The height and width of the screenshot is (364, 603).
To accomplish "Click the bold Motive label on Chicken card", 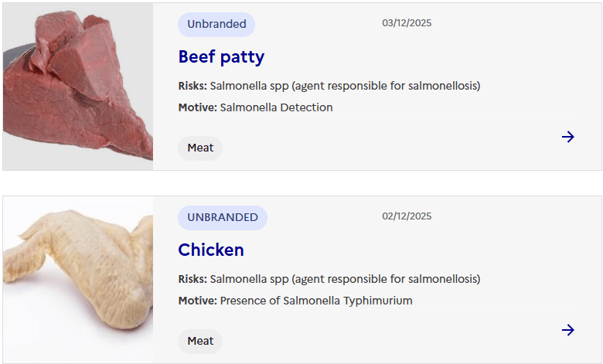I will click(x=197, y=301).
